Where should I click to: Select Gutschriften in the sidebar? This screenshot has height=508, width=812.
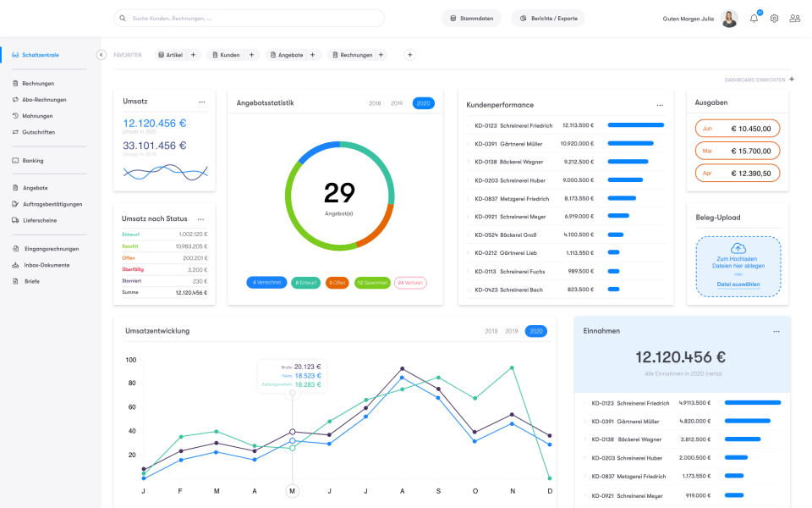39,131
